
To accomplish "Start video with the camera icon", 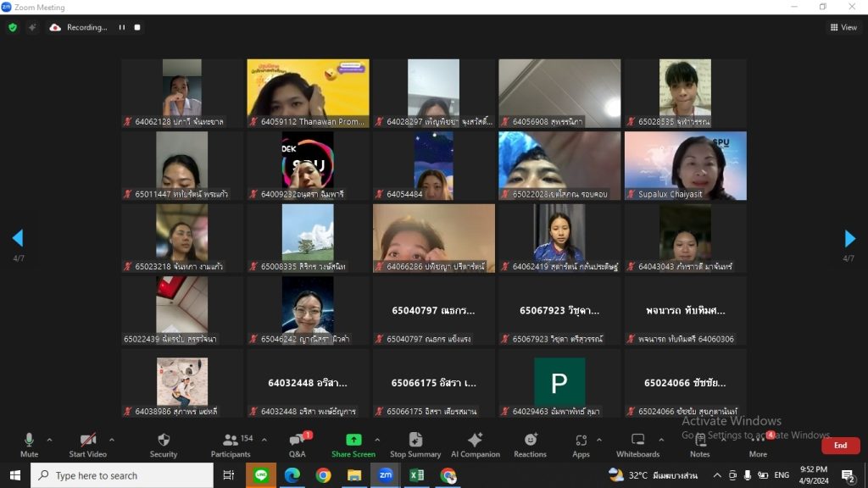I will pos(88,440).
